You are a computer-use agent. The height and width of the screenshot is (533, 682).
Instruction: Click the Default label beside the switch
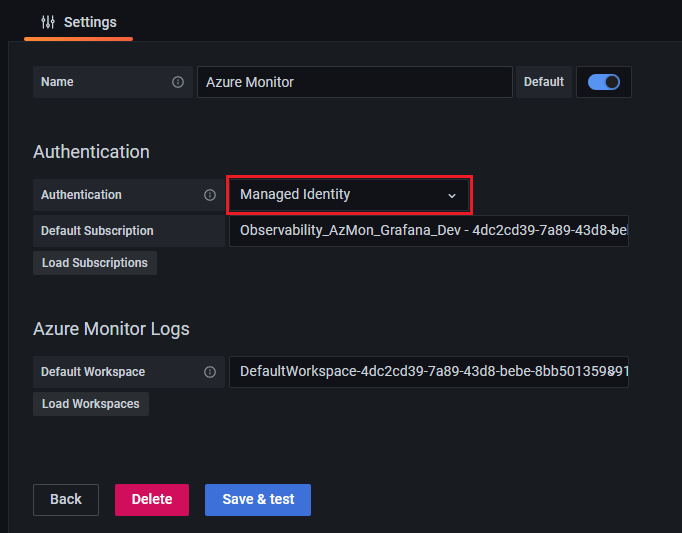click(544, 82)
